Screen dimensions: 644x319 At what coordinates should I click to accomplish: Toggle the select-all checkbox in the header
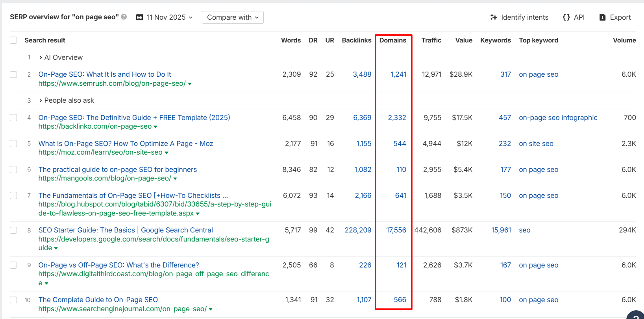point(13,40)
